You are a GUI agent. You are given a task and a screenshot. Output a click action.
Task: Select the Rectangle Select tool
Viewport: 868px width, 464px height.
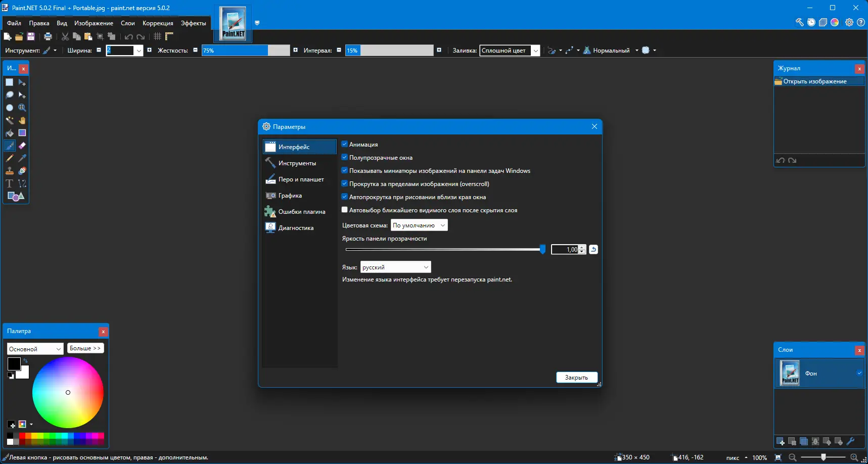point(10,82)
